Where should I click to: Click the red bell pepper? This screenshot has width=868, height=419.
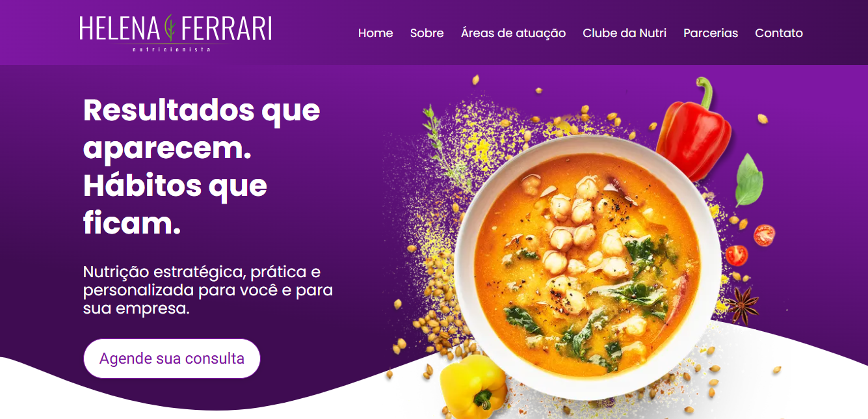click(694, 130)
